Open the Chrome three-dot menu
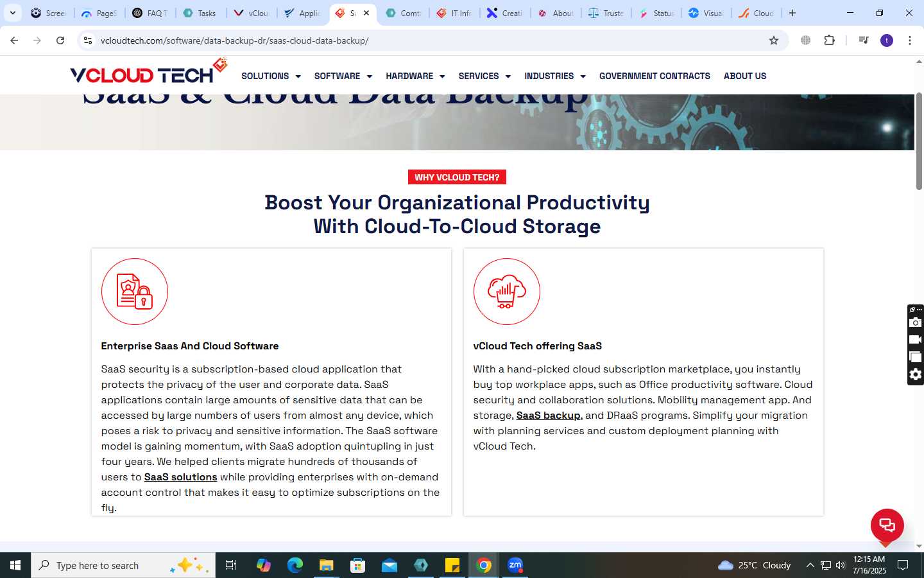This screenshot has height=578, width=924. pos(910,40)
